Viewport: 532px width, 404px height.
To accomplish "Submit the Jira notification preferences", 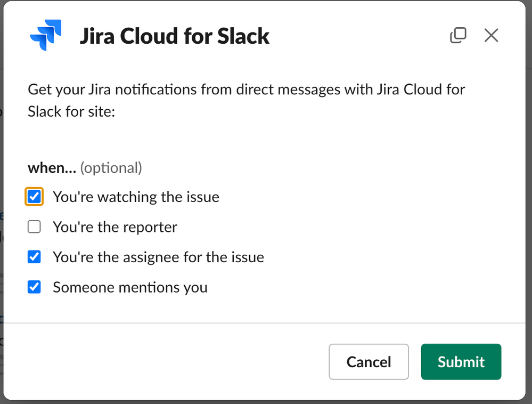I will 461,361.
